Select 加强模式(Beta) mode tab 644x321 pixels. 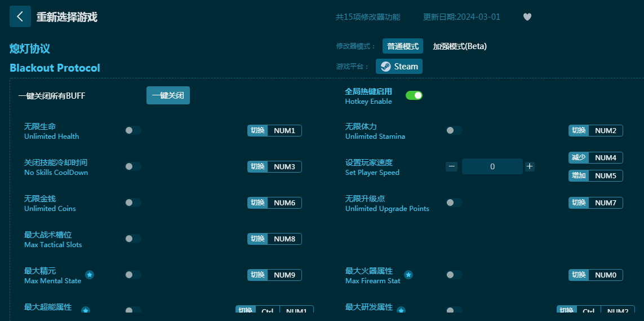pyautogui.click(x=460, y=46)
